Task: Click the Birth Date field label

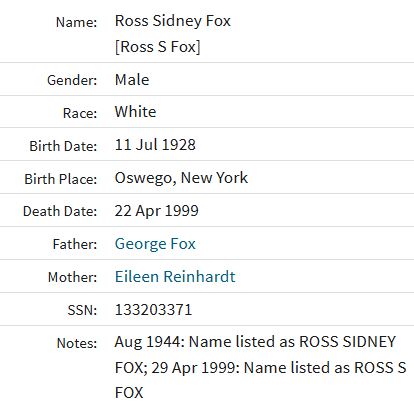Action: (63, 146)
